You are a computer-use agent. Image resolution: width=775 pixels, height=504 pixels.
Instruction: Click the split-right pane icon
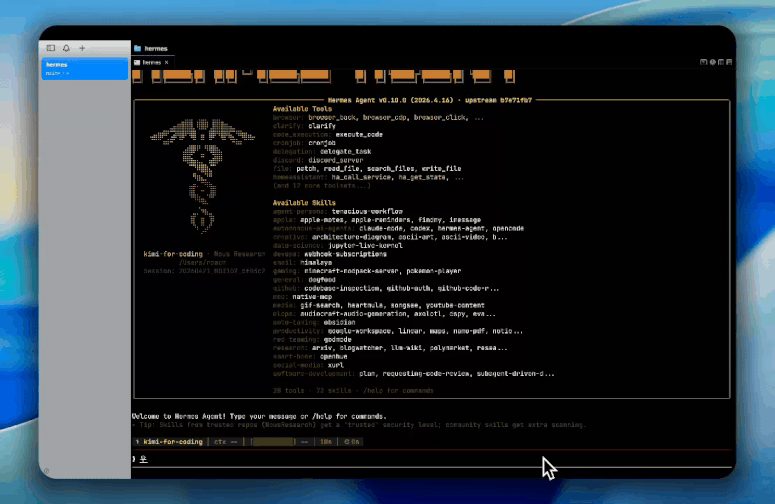click(721, 62)
